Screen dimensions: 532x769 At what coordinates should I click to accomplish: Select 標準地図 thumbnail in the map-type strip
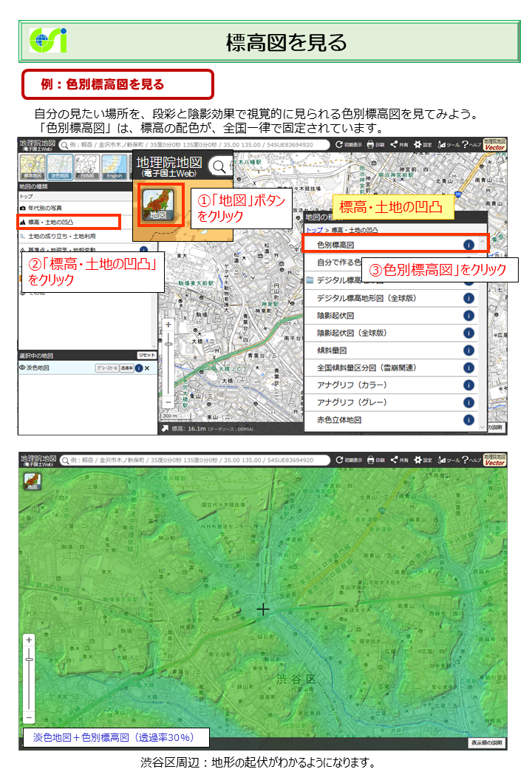(x=33, y=167)
